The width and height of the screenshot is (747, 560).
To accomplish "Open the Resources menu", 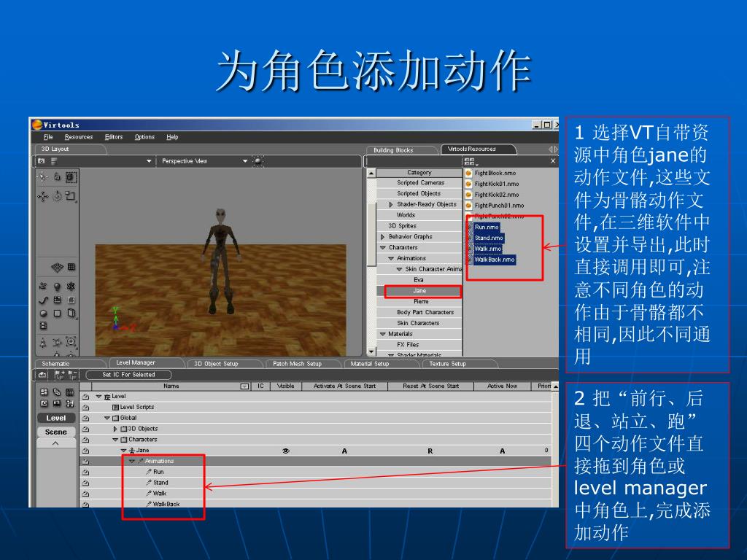I will coord(79,137).
